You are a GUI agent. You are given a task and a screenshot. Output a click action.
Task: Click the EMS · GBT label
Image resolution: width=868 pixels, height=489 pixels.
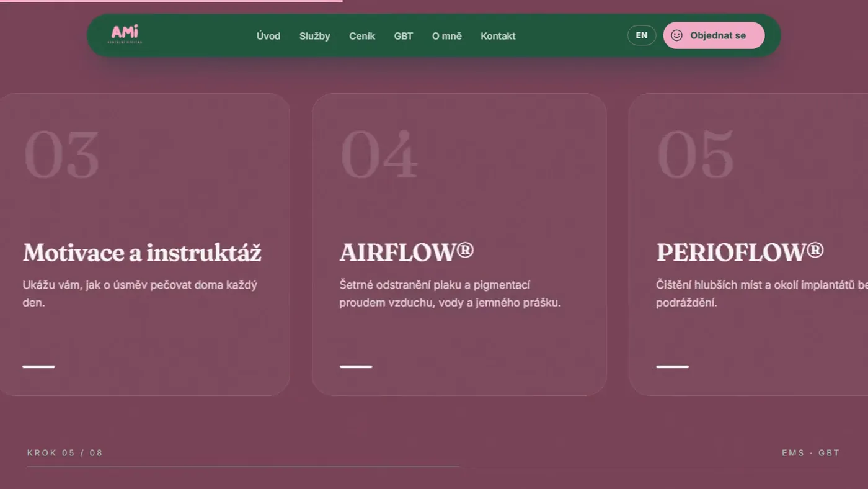click(811, 453)
